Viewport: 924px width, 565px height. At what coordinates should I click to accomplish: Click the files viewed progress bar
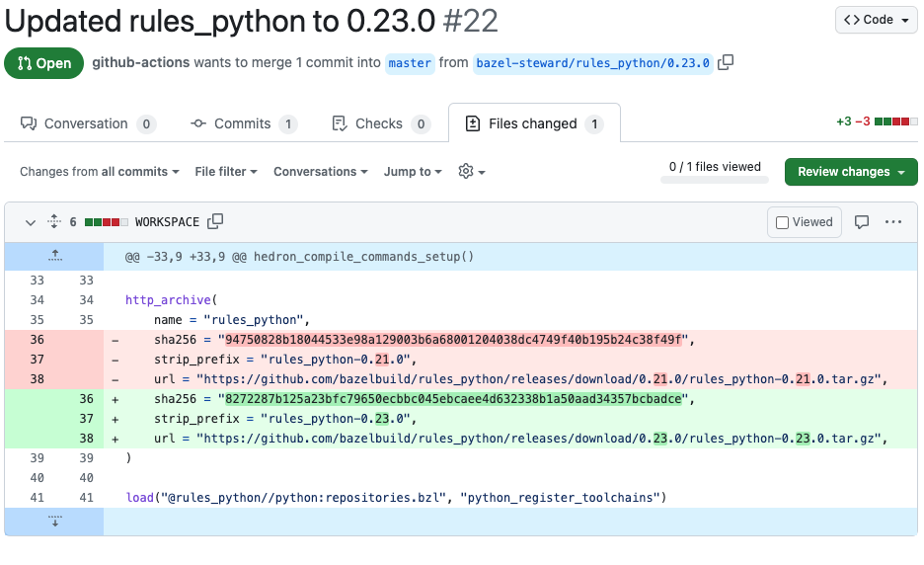click(714, 180)
